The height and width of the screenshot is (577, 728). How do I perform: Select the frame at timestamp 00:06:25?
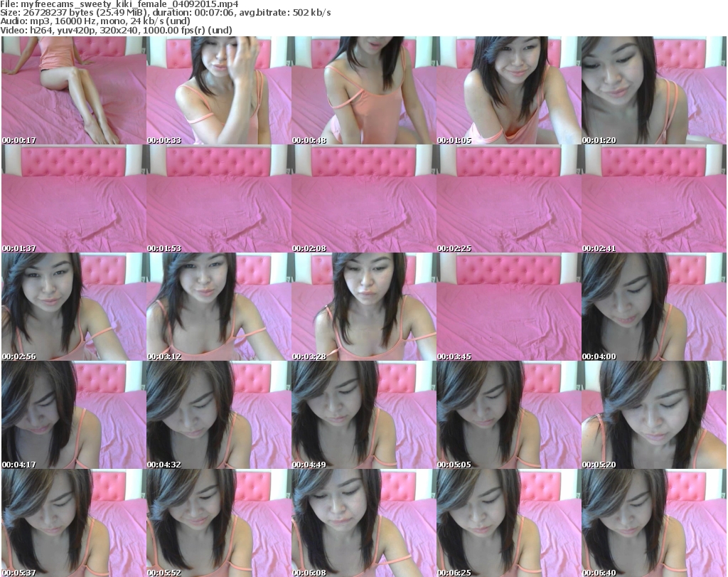509,523
